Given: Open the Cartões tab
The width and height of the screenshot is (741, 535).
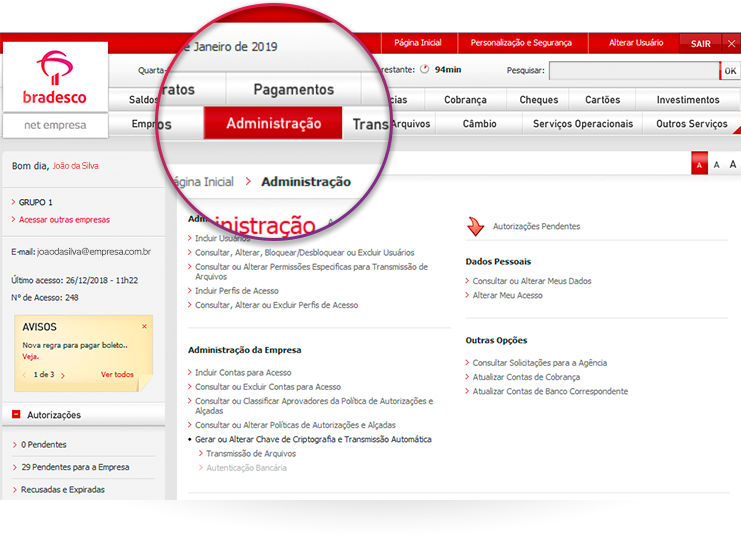Looking at the screenshot, I should [x=602, y=100].
